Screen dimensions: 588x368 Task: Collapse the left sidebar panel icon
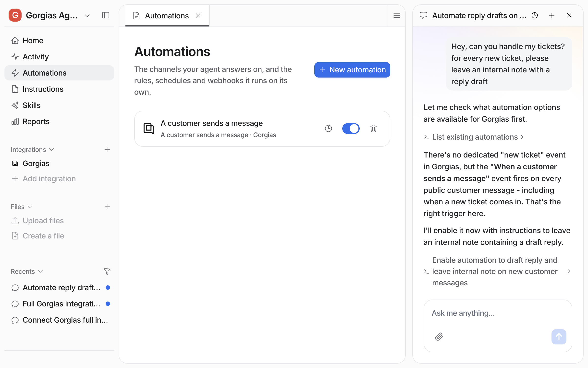pyautogui.click(x=106, y=15)
